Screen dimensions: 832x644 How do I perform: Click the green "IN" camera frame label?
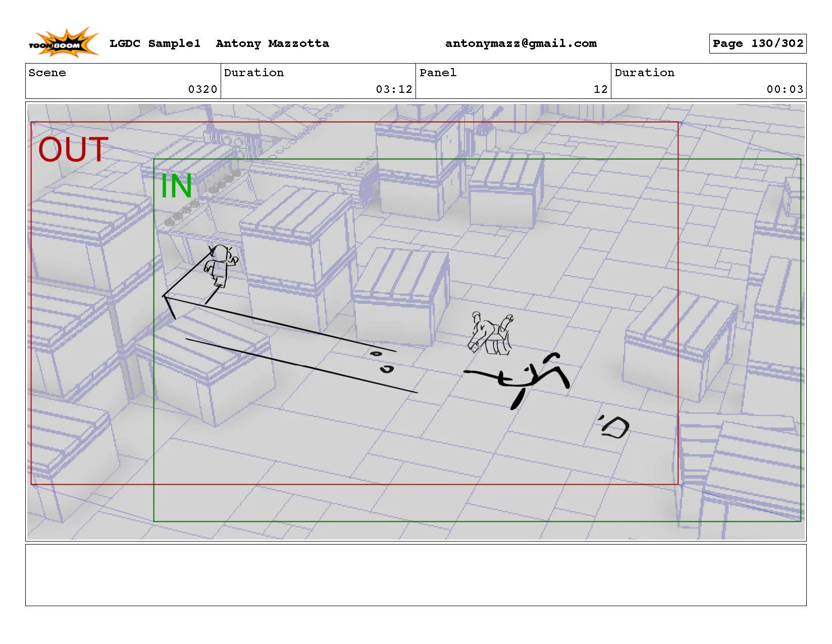176,186
